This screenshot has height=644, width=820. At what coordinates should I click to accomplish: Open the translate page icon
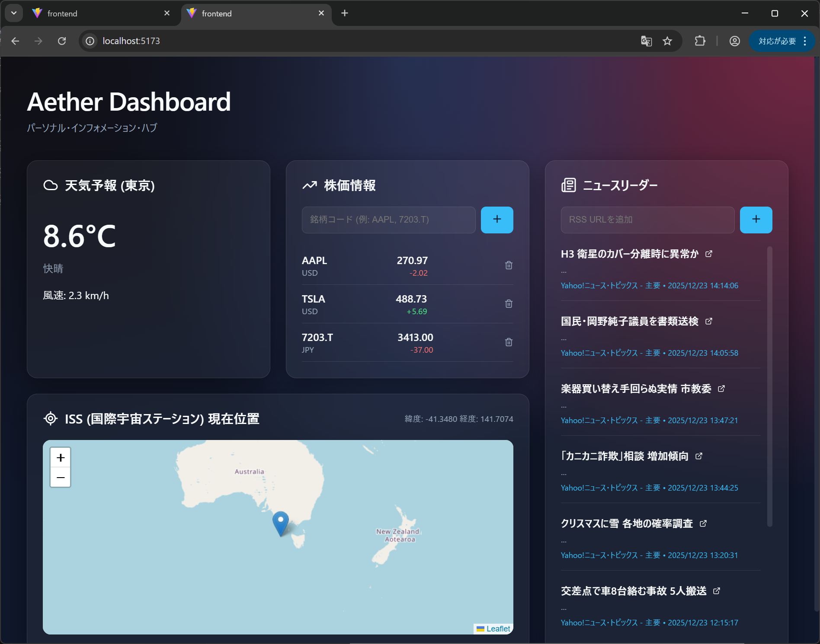646,41
